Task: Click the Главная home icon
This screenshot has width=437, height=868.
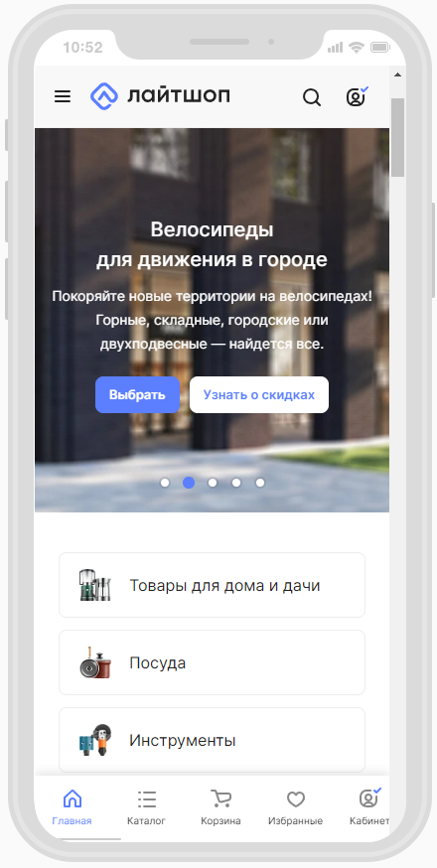Action: (x=73, y=798)
